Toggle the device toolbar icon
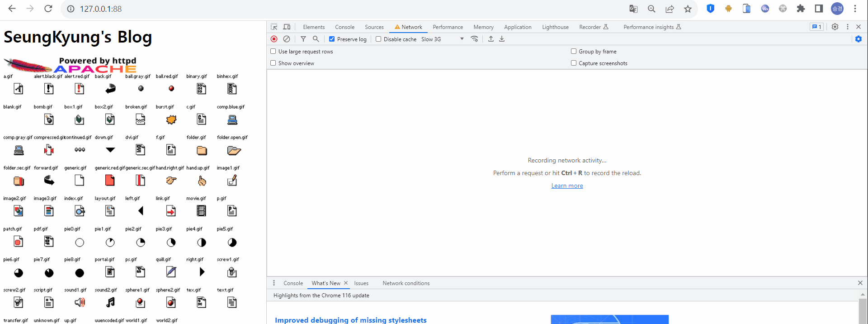The image size is (868, 324). [287, 27]
